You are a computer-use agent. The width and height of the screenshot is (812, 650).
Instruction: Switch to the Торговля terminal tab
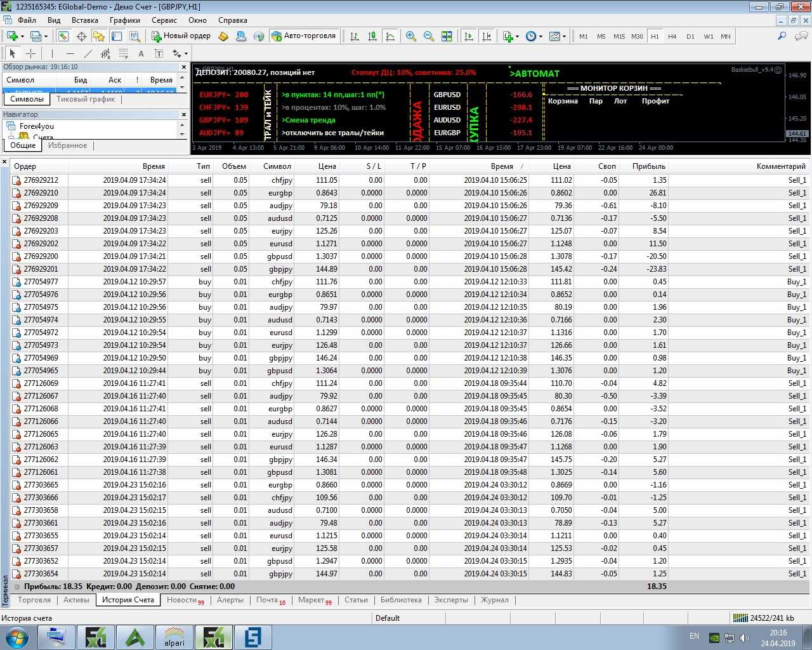click(x=34, y=600)
